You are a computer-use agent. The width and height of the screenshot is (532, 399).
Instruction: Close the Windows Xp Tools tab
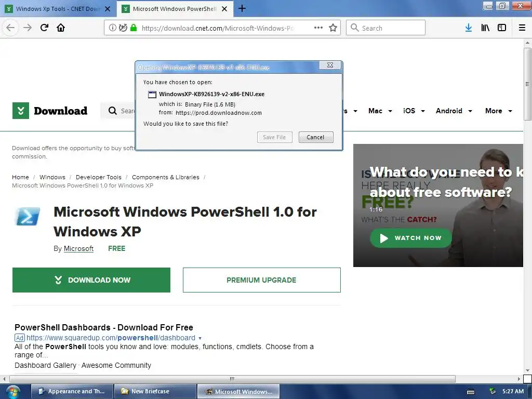point(108,9)
